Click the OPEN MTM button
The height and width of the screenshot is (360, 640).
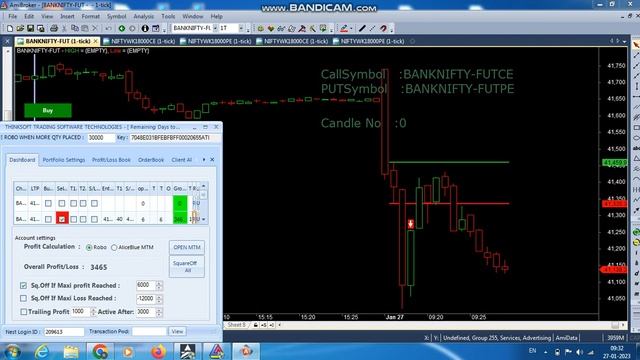(187, 247)
